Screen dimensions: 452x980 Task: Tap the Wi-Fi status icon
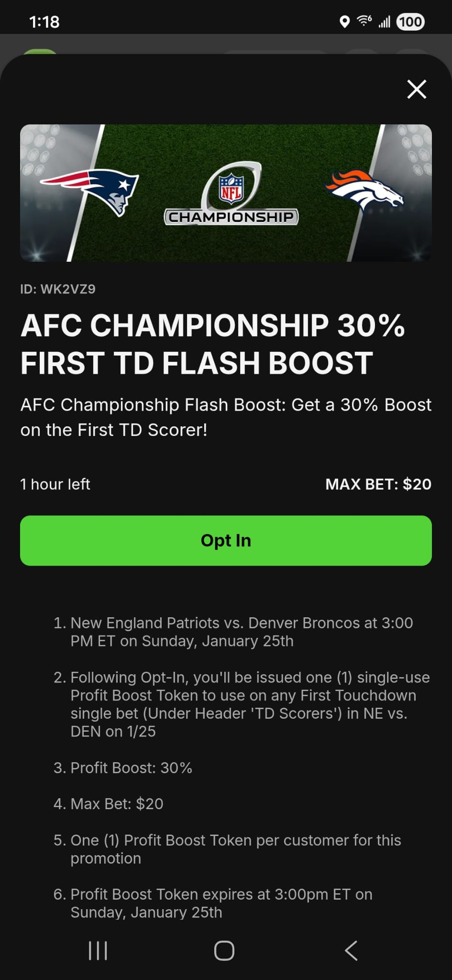point(364,21)
